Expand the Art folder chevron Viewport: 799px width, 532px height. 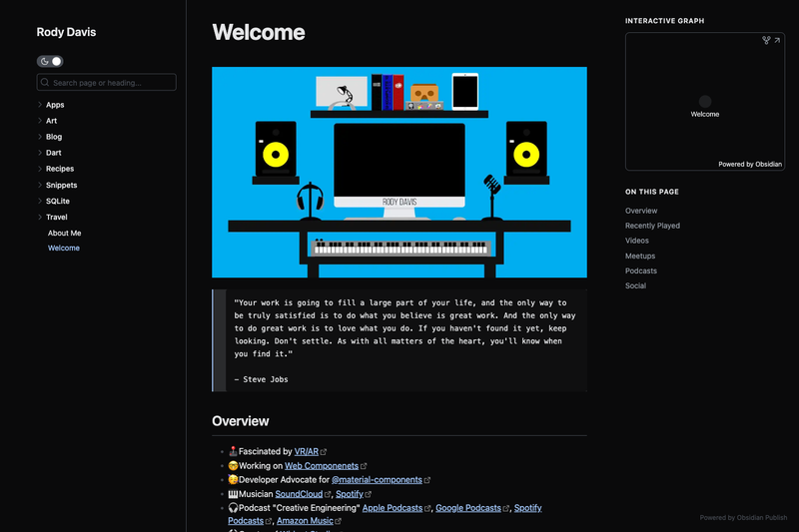pos(40,121)
